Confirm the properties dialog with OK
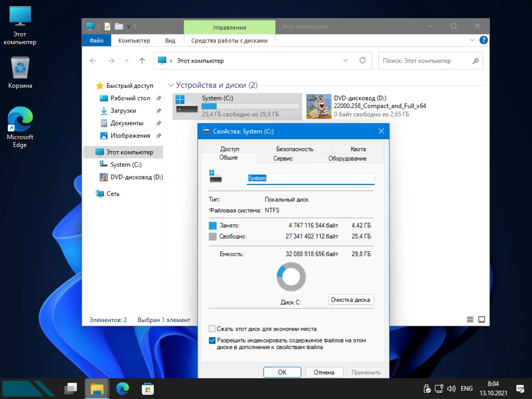 [x=282, y=372]
